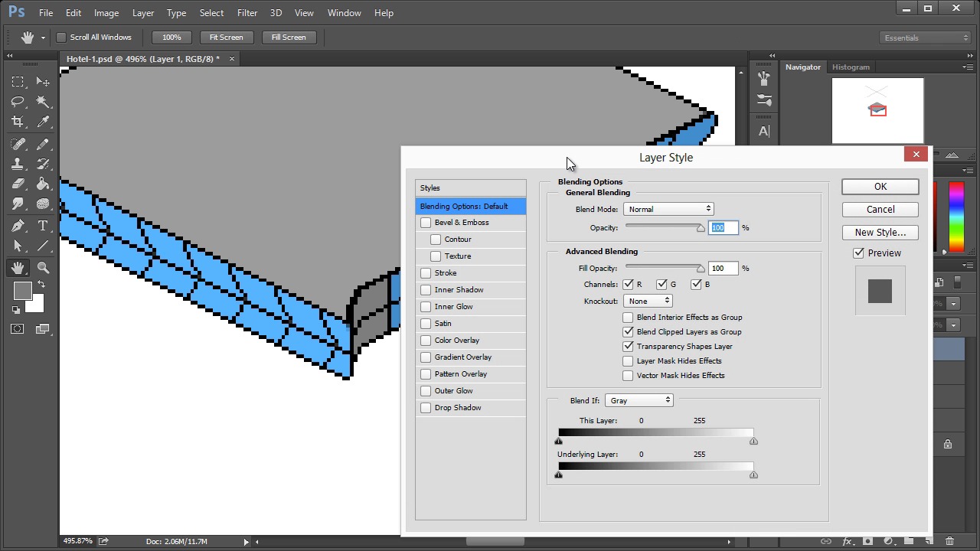
Task: Select the Rectangular Marquee tool
Action: click(18, 82)
